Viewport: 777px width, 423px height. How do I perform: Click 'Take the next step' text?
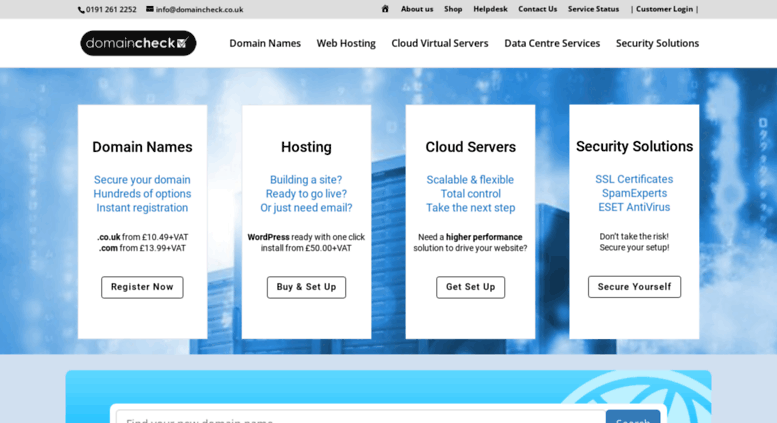point(470,208)
